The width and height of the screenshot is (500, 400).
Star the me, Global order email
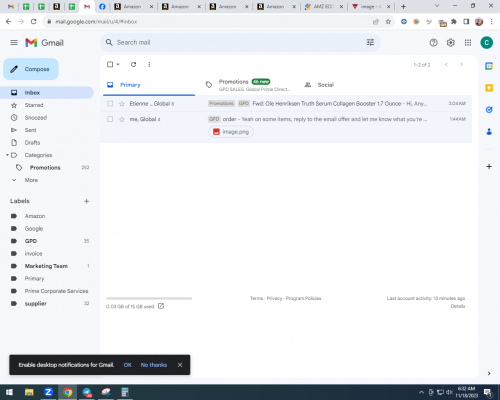pyautogui.click(x=122, y=119)
